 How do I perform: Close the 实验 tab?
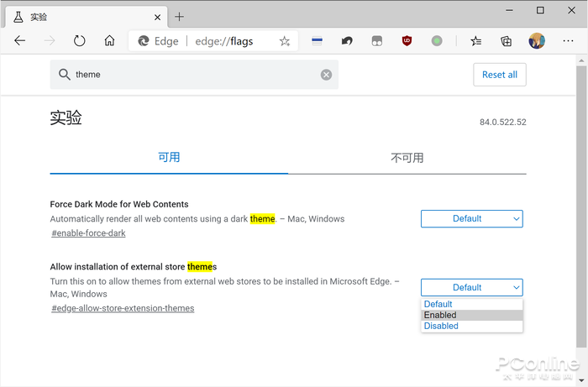coord(158,18)
